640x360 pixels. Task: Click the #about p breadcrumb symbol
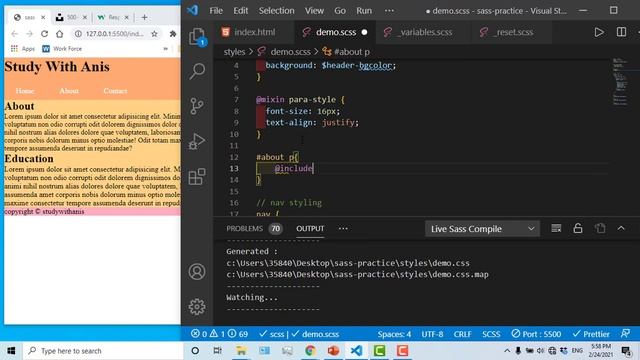click(346, 52)
